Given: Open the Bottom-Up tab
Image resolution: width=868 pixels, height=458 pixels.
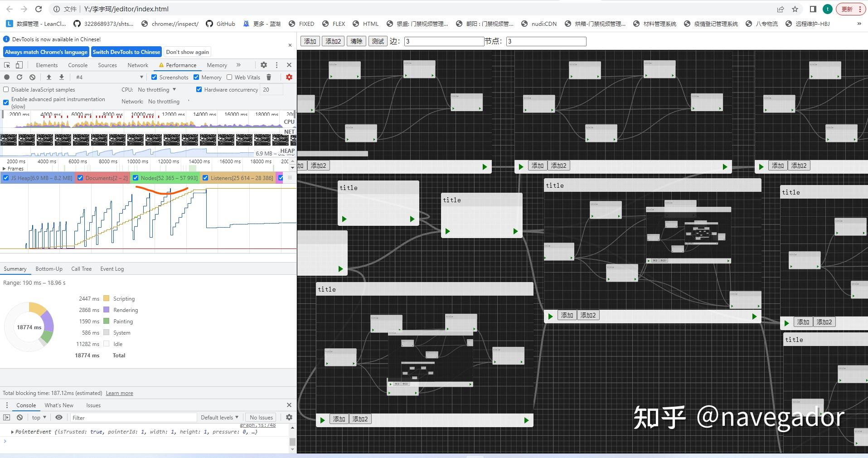Looking at the screenshot, I should (49, 268).
